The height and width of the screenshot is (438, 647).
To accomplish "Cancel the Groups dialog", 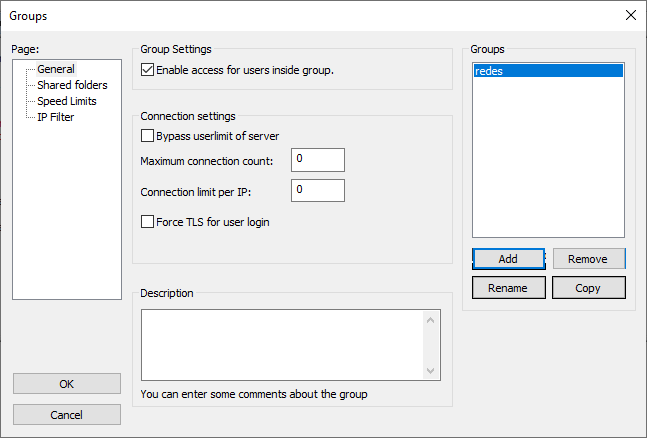I will 67,414.
